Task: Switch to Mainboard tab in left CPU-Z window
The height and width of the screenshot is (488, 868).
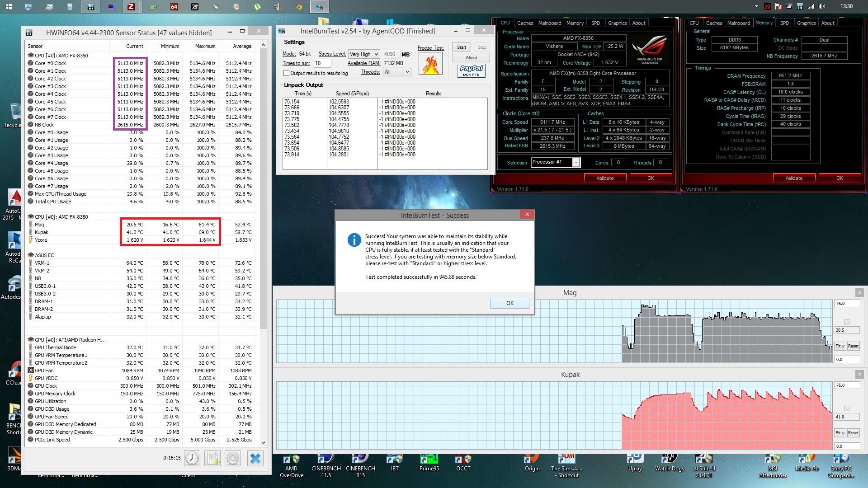Action: 549,23
